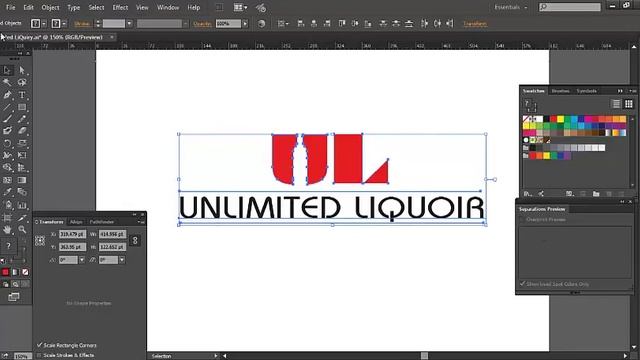Image resolution: width=640 pixels, height=360 pixels.
Task: Click the W width input field
Action: pyautogui.click(x=112, y=234)
